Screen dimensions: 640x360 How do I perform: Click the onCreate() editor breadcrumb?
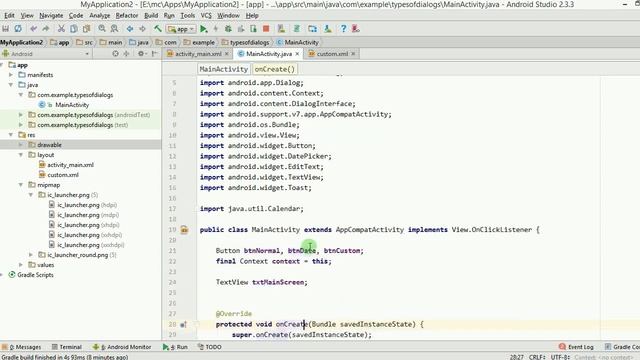[274, 69]
